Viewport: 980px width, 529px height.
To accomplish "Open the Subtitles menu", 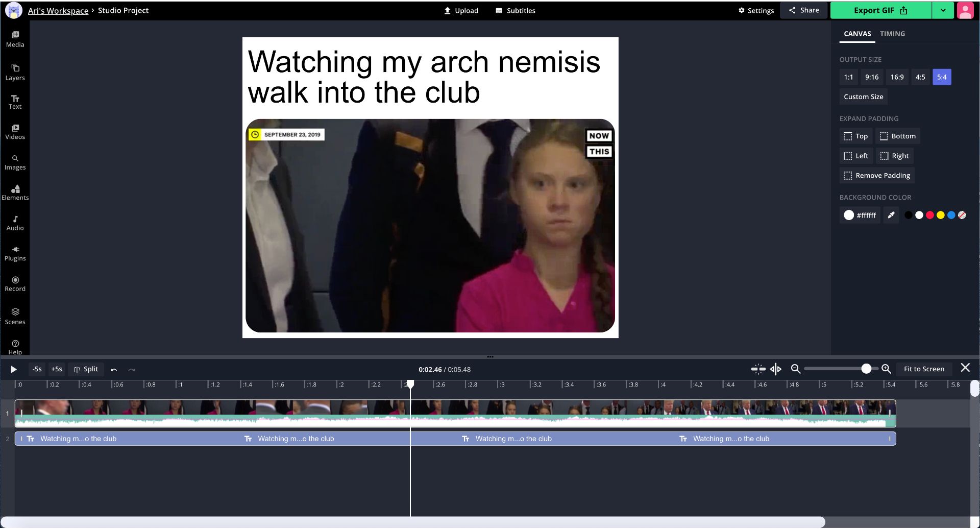I will click(515, 11).
